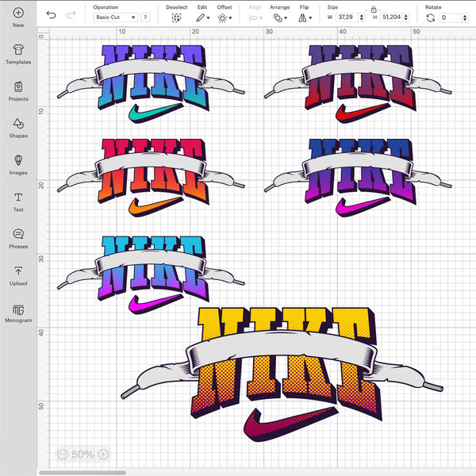Click the Edit pencil icon
This screenshot has height=476, width=476.
point(200,18)
